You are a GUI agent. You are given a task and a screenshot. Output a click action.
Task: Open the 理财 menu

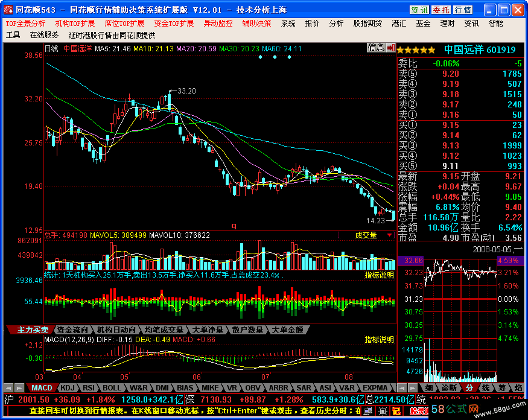point(447,24)
